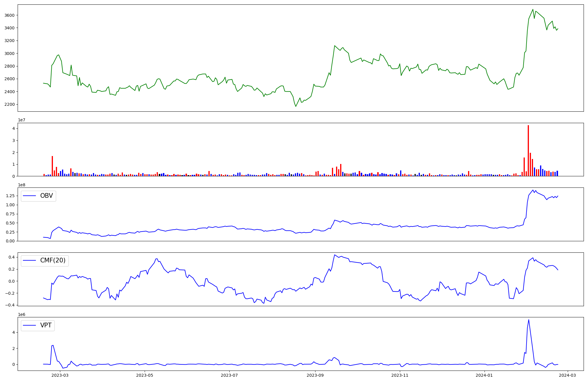Click the 1e7 exponent label above volume chart
Screen dimensions: 588x382
tap(21, 120)
